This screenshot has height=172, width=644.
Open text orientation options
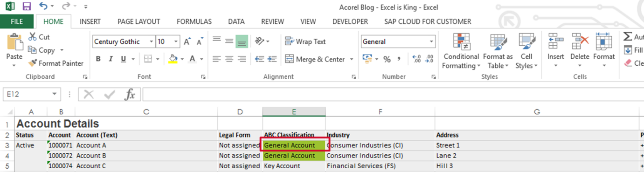pyautogui.click(x=262, y=41)
